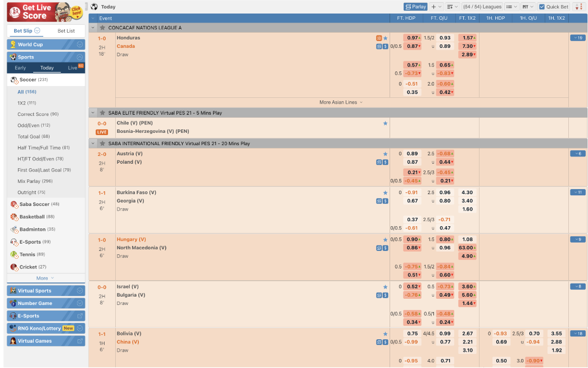This screenshot has width=588, height=368.
Task: Enable Parlay mode
Action: [x=415, y=7]
